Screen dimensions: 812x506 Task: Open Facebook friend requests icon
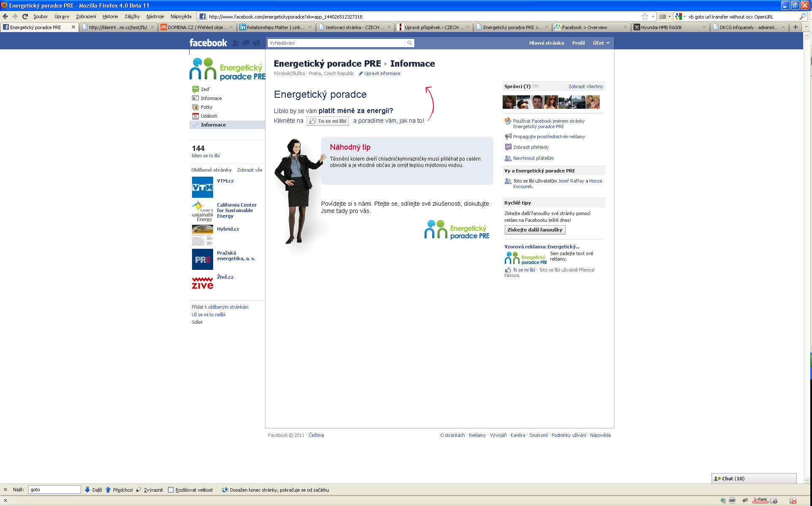pos(235,43)
